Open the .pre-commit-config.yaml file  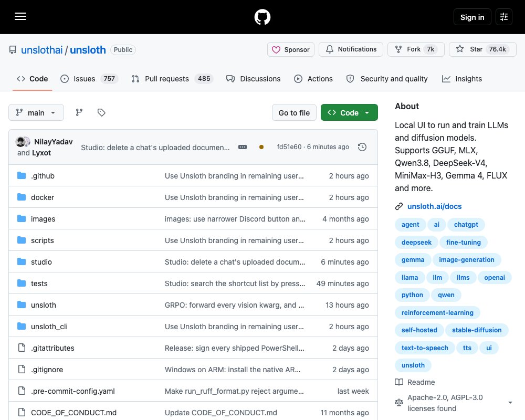pos(72,391)
